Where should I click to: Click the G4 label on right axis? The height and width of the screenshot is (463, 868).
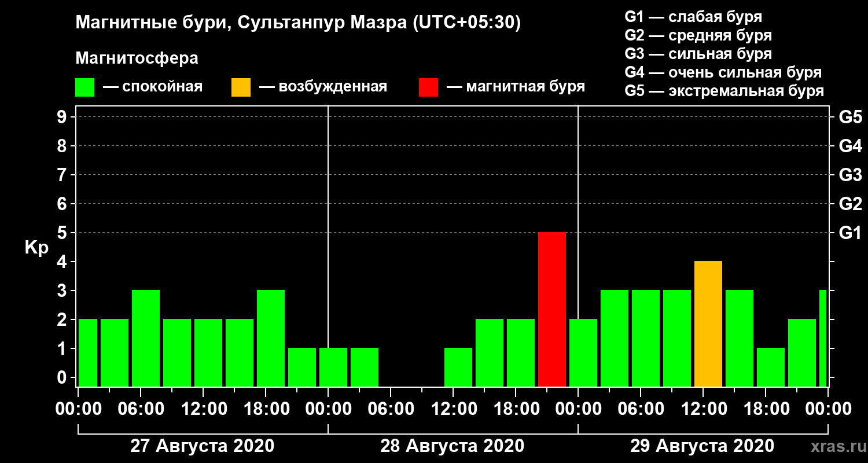click(x=850, y=146)
